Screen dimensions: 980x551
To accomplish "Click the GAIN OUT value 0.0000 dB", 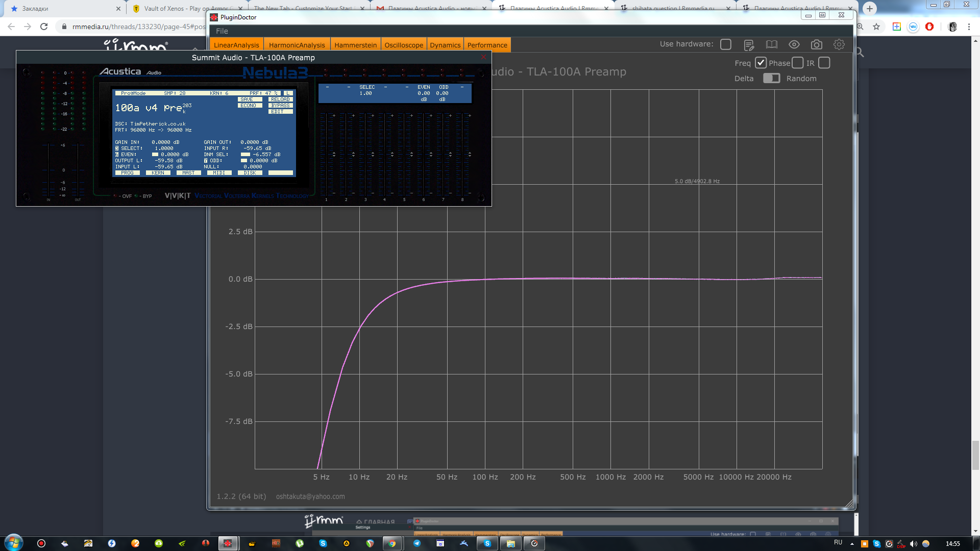I will point(254,142).
